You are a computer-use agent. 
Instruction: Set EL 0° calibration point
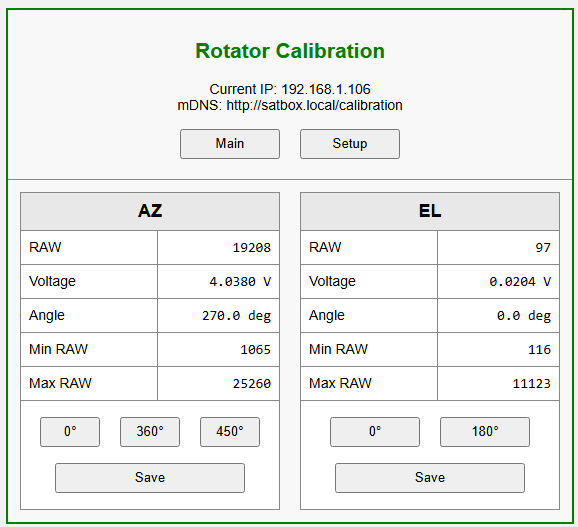[x=375, y=432]
